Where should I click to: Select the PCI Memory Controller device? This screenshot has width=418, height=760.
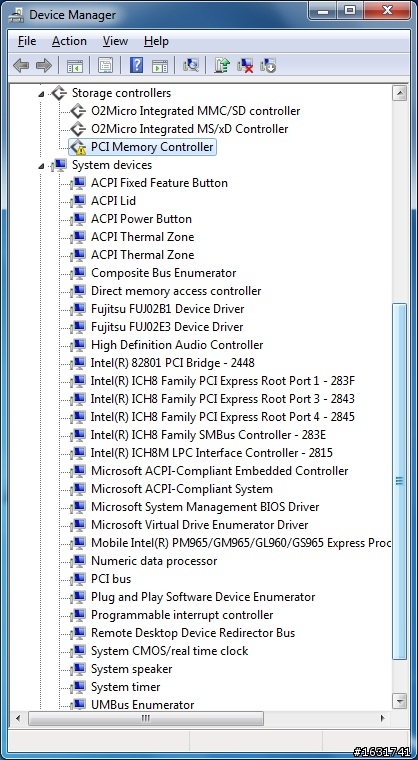click(x=152, y=147)
